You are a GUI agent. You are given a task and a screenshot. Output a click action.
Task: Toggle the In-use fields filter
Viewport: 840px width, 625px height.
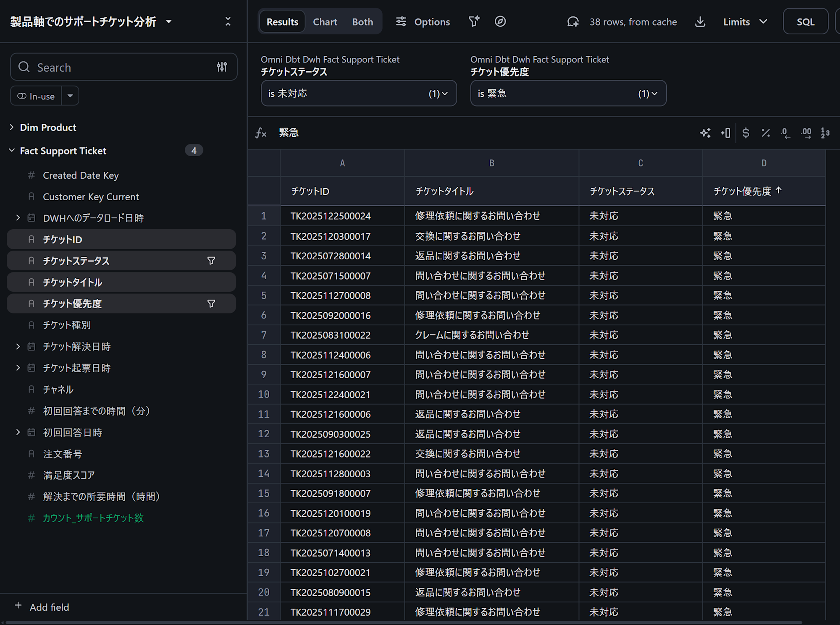[x=36, y=96]
